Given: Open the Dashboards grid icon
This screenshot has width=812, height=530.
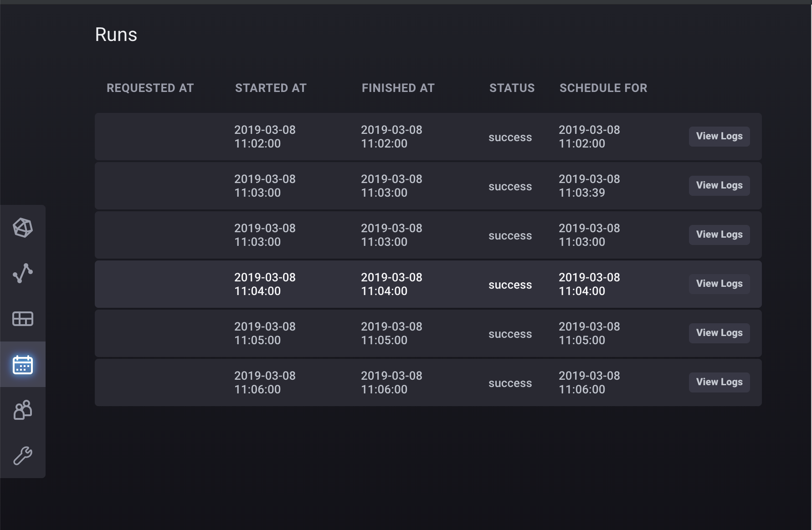Looking at the screenshot, I should [x=23, y=319].
